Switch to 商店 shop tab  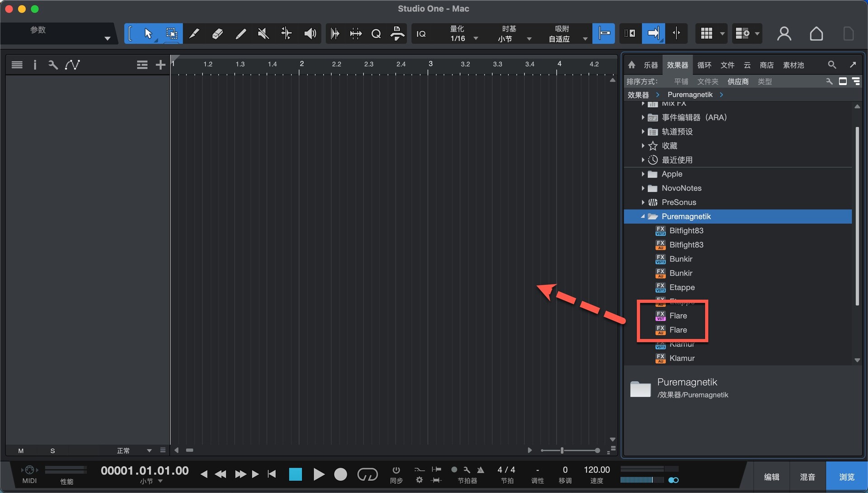pos(766,65)
